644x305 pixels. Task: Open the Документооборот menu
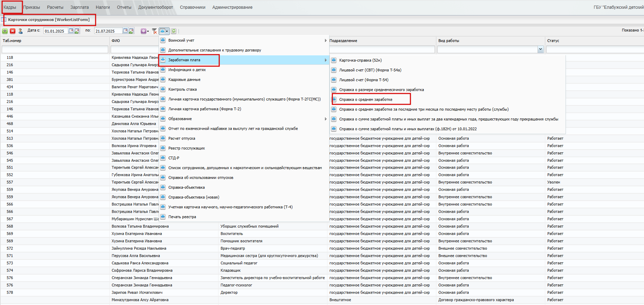tap(155, 7)
